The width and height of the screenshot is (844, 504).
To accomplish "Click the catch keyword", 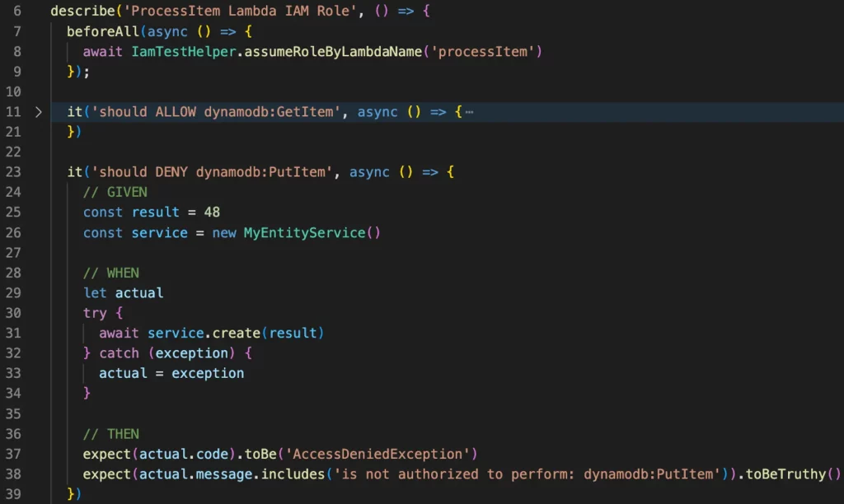I will point(120,353).
